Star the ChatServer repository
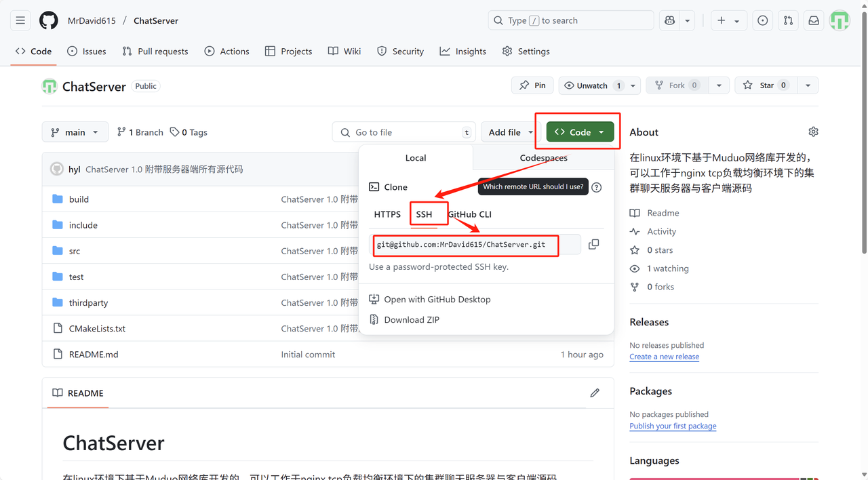 766,85
